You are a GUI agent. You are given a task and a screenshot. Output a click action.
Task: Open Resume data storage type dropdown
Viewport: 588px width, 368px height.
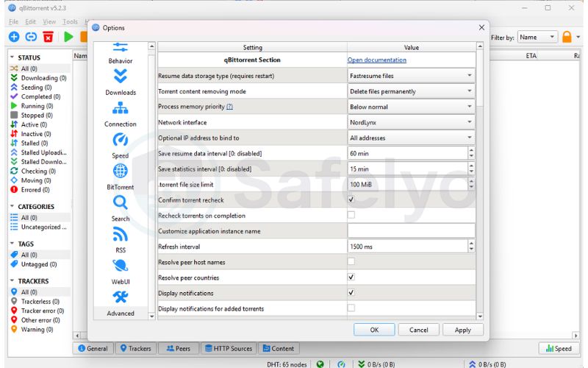coord(412,76)
